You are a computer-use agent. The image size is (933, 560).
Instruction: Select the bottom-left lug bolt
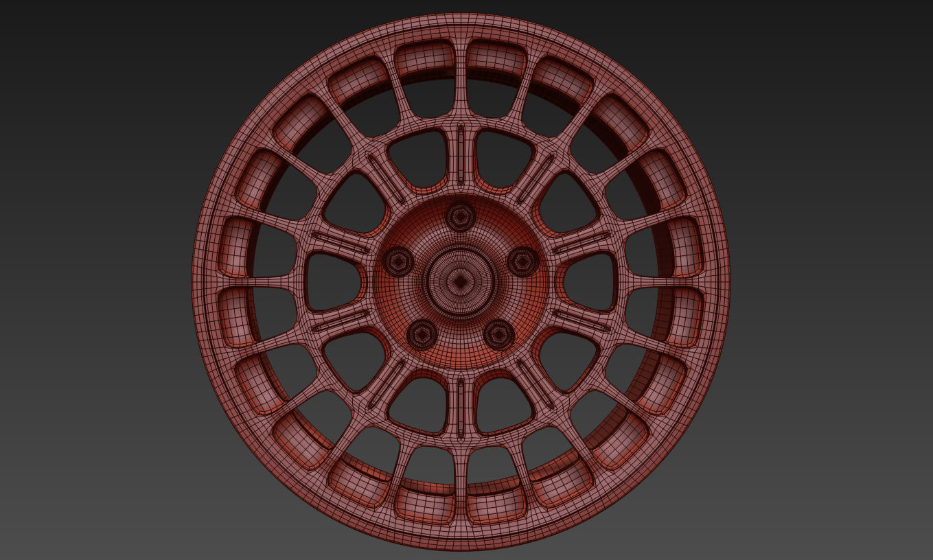pos(420,336)
